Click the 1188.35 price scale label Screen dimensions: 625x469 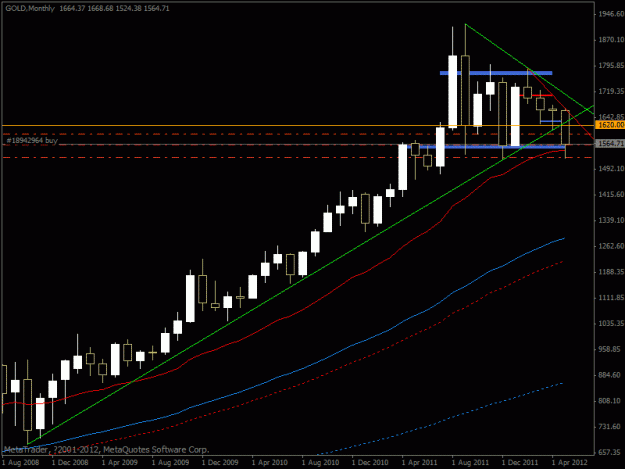[x=611, y=272]
